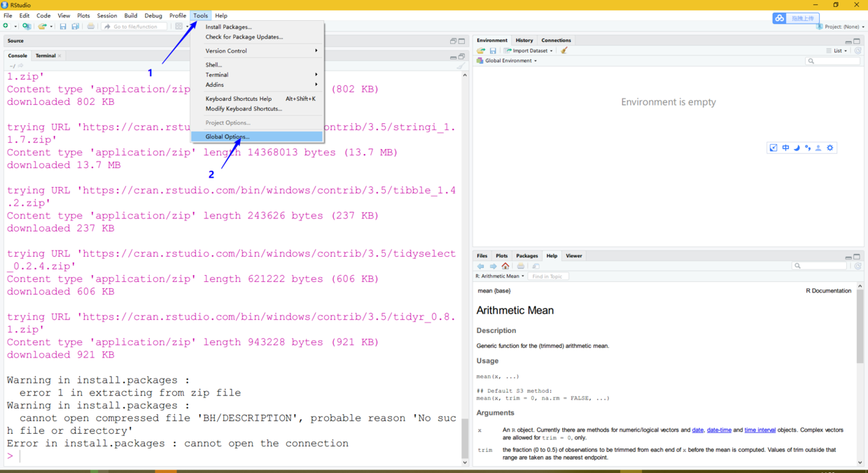Image resolution: width=868 pixels, height=473 pixels.
Task: Open the date link in help text
Action: coord(698,430)
